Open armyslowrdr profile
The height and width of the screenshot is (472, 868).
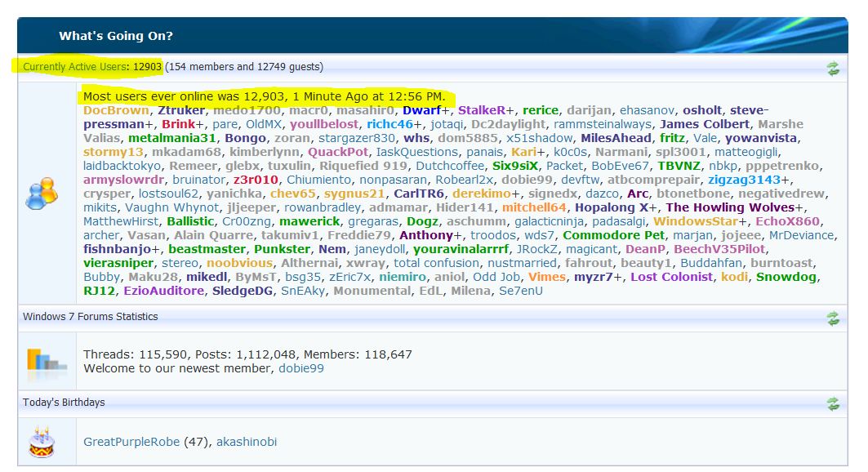click(x=123, y=180)
